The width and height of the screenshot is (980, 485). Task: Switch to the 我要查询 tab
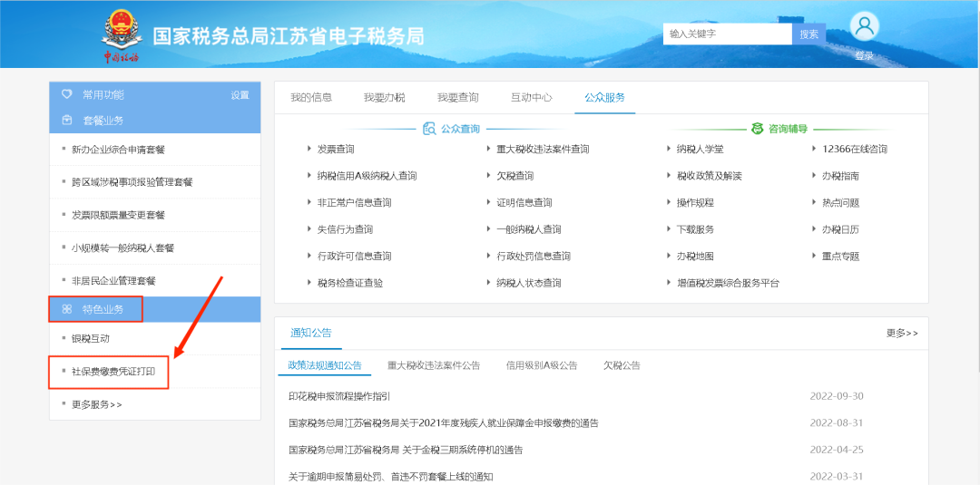click(x=458, y=97)
